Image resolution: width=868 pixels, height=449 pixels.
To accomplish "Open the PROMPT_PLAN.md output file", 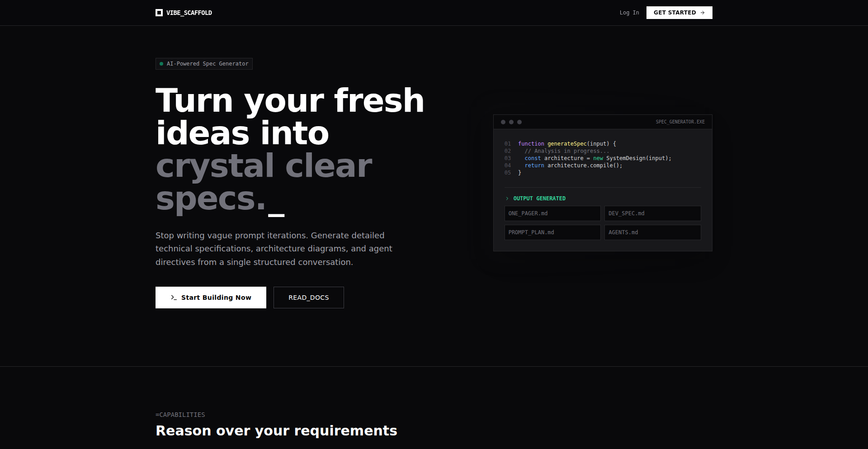I will click(x=552, y=232).
